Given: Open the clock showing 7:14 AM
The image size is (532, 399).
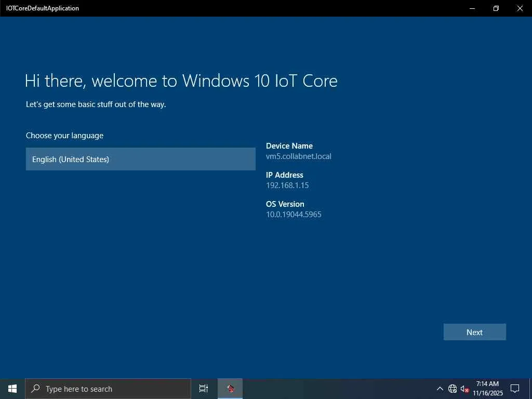Looking at the screenshot, I should click(487, 389).
